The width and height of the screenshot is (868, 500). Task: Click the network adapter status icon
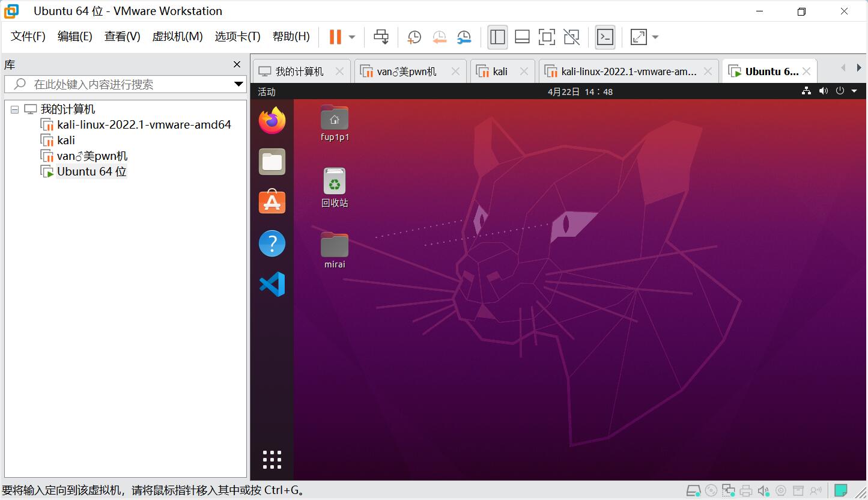click(729, 491)
